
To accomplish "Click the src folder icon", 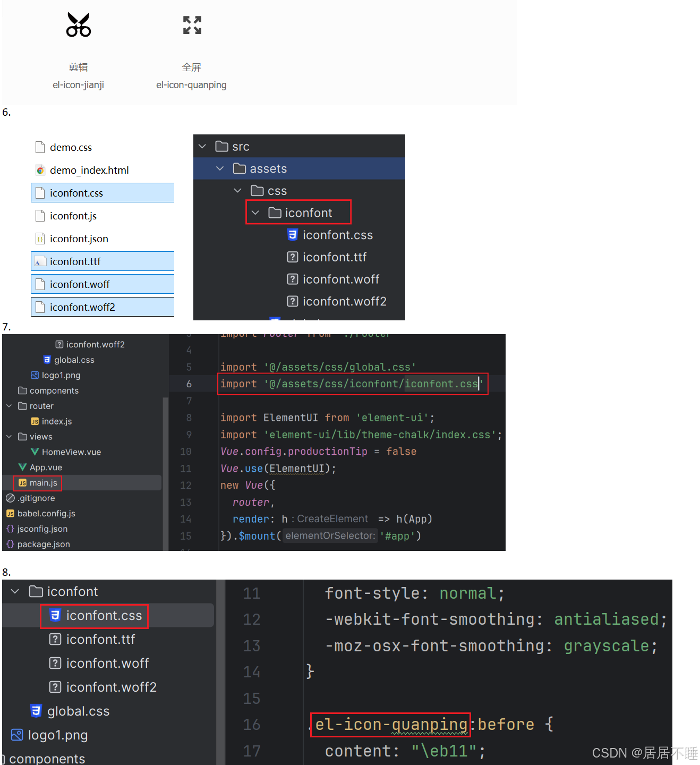I will [x=221, y=146].
